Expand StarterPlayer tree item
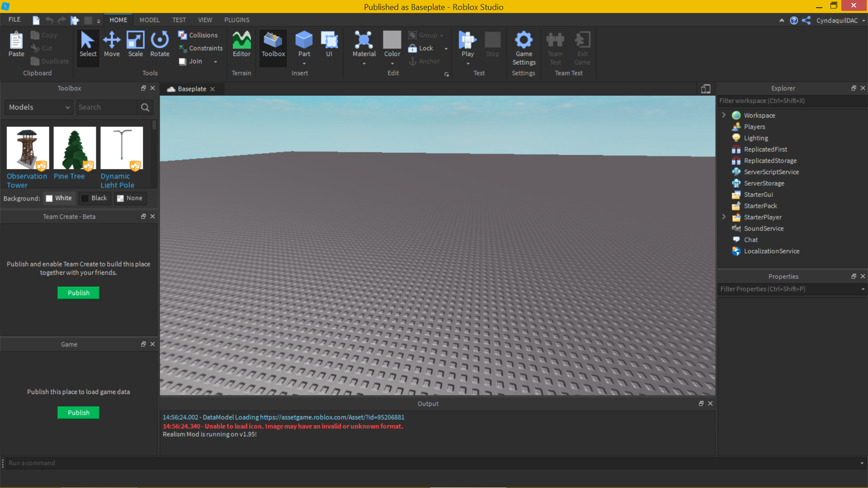 tap(724, 216)
